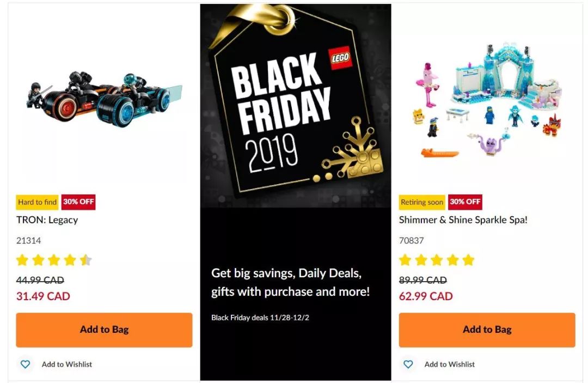Open the Shimmer & Shine five-star rating
This screenshot has width=588, height=383.
click(437, 260)
